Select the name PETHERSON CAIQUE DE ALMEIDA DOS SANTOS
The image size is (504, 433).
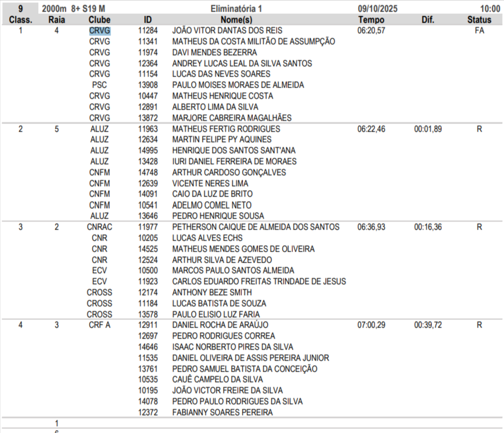[256, 227]
